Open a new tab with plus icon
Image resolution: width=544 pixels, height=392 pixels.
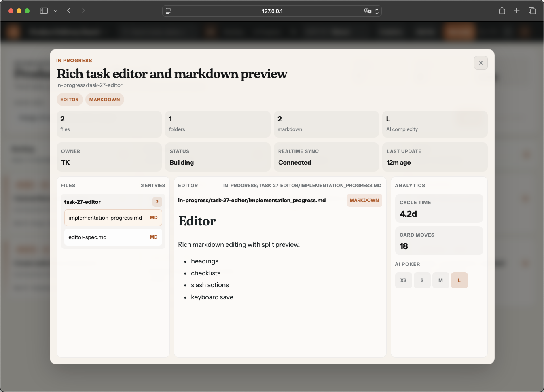pyautogui.click(x=516, y=11)
